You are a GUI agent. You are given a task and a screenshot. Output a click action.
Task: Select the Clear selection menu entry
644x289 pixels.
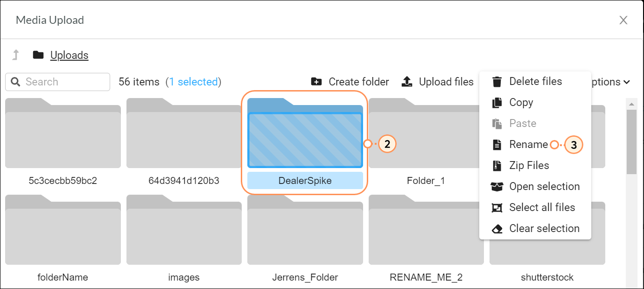point(544,229)
